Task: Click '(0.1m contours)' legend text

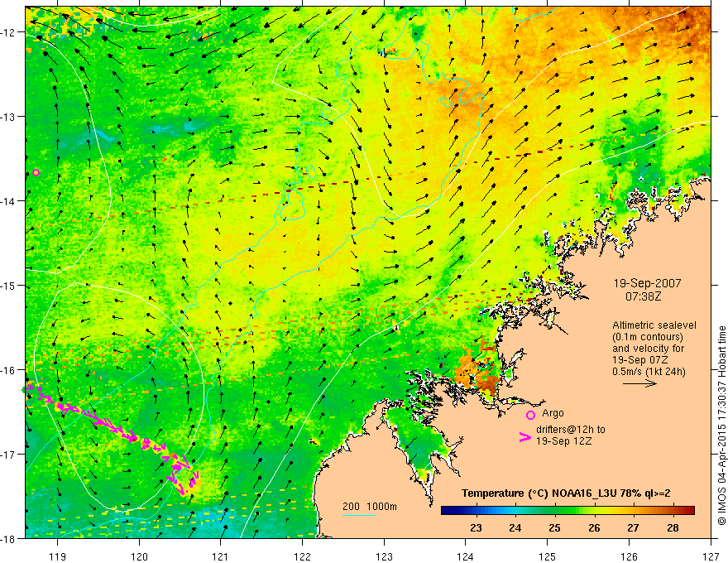Action: [x=648, y=337]
